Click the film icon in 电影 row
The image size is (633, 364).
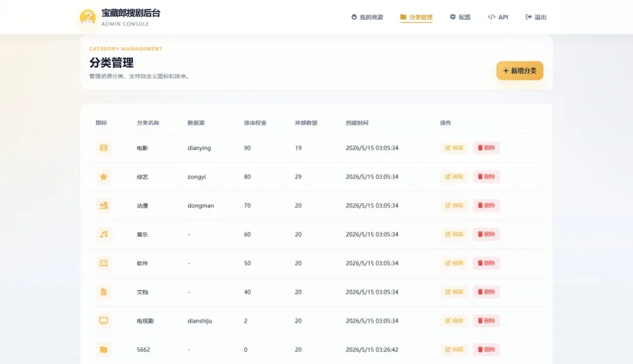tap(104, 148)
